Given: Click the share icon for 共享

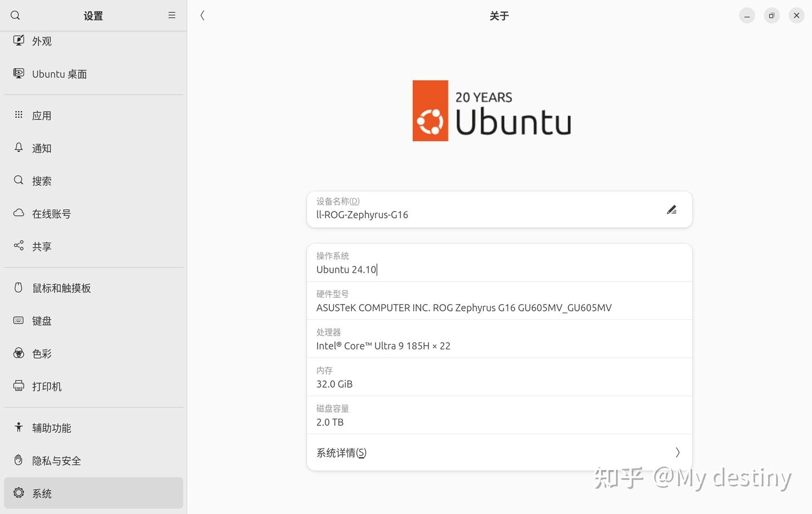Looking at the screenshot, I should click(19, 245).
